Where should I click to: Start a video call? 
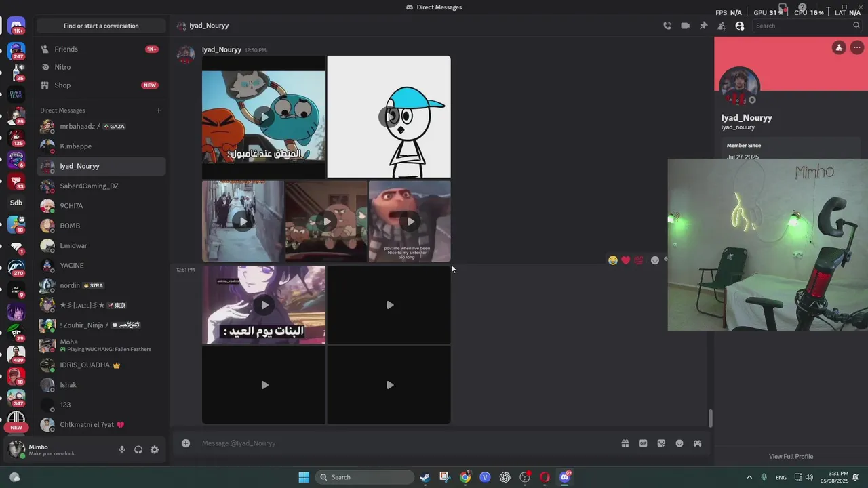[685, 26]
